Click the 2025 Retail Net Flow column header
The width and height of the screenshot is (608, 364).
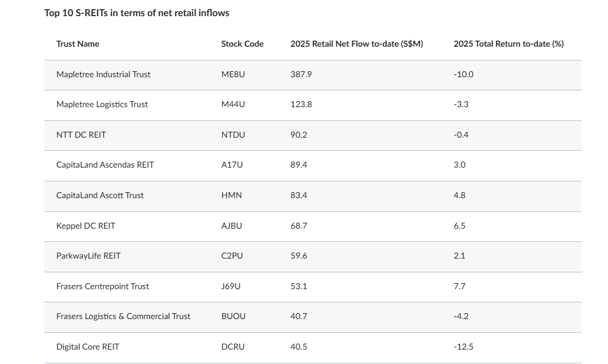click(356, 44)
